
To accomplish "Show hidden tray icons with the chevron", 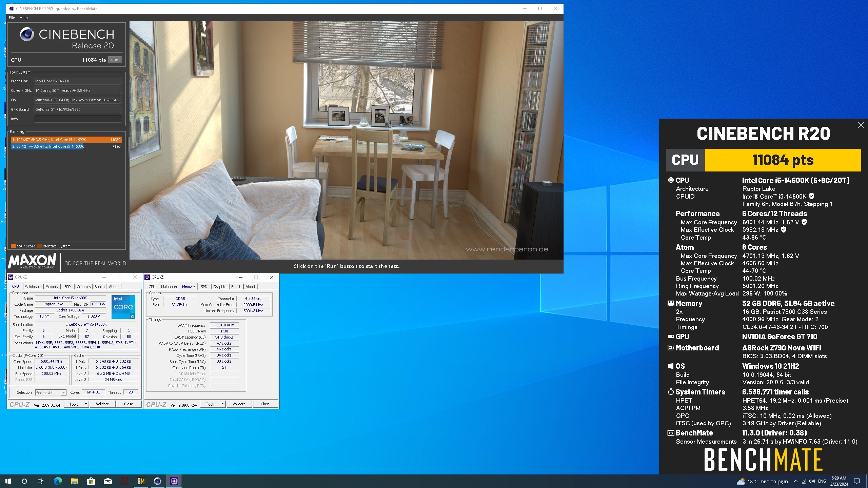I will point(796,481).
